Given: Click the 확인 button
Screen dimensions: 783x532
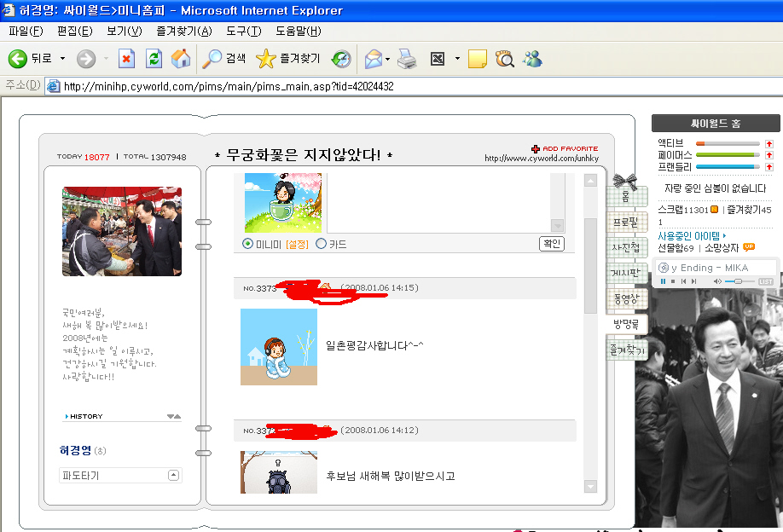Looking at the screenshot, I should point(552,244).
